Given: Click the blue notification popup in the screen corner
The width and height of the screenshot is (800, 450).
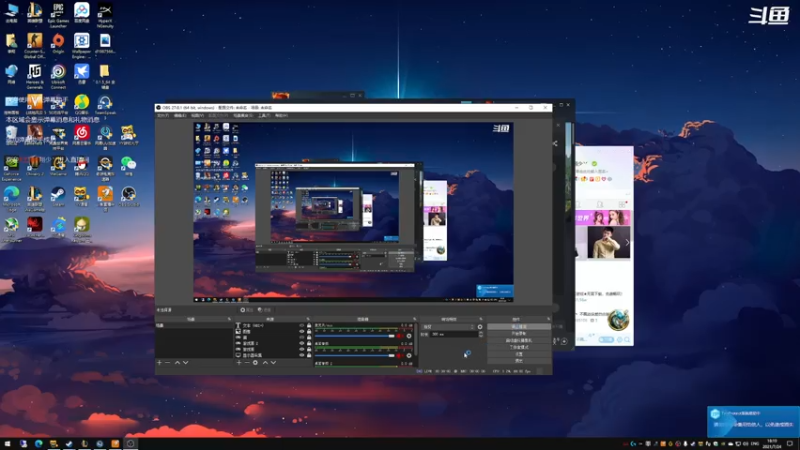Looking at the screenshot, I should click(753, 421).
